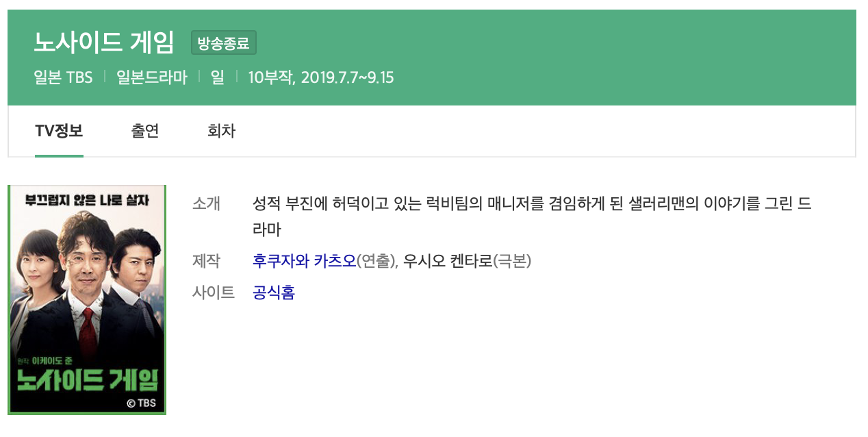This screenshot has width=868, height=437.
Task: Select the TV정보 tab
Action: tap(59, 131)
